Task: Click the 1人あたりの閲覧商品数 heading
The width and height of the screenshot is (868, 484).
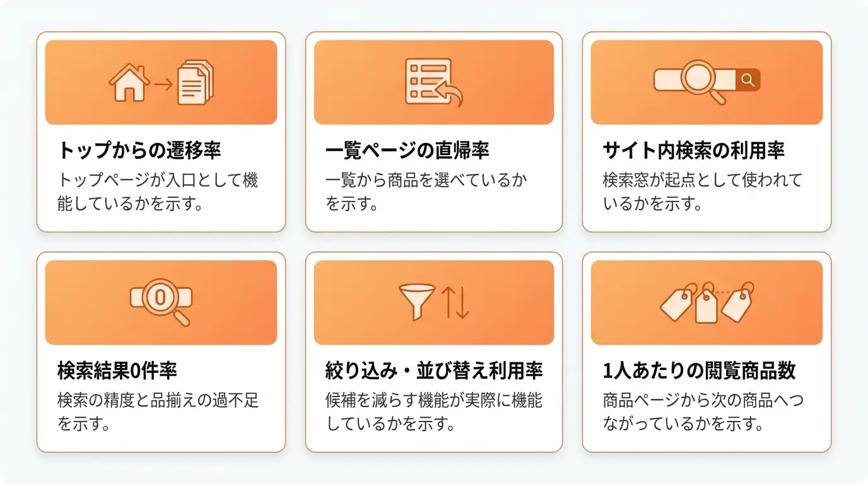Action: [x=700, y=371]
